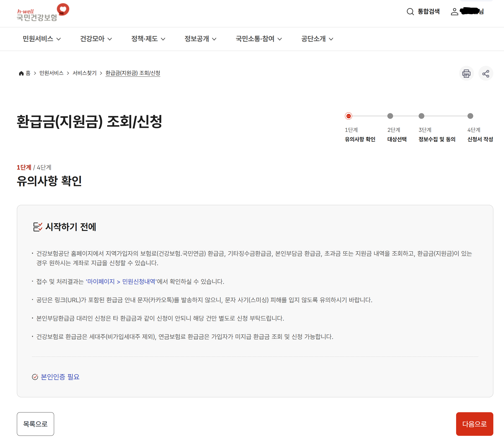Click the user profile icon
This screenshot has width=504, height=445.
click(x=454, y=12)
